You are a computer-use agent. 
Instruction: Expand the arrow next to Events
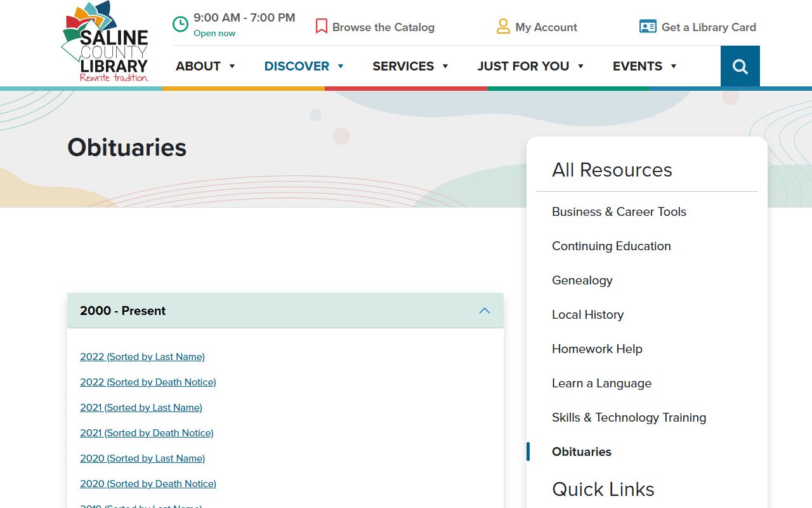674,66
